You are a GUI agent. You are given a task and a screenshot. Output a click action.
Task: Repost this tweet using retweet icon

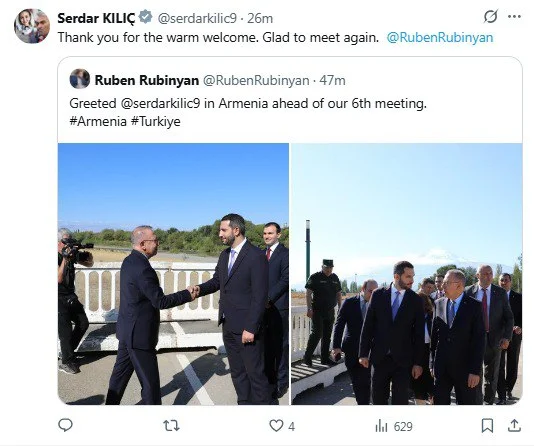tap(171, 426)
